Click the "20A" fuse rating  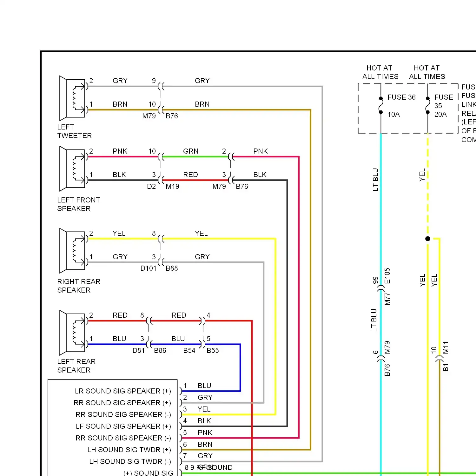(440, 114)
